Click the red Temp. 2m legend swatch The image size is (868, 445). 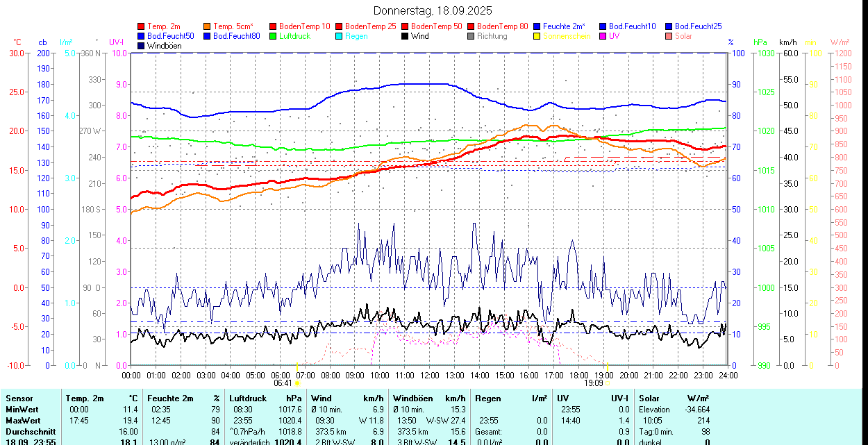click(142, 26)
